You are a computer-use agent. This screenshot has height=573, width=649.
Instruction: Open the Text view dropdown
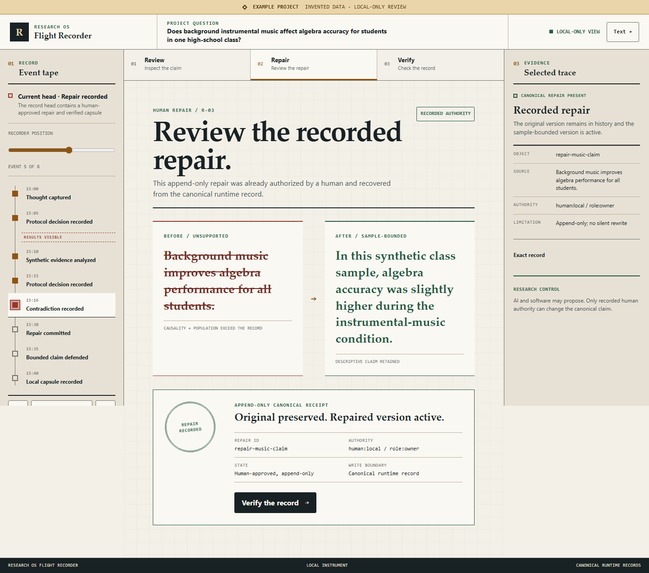pos(623,32)
